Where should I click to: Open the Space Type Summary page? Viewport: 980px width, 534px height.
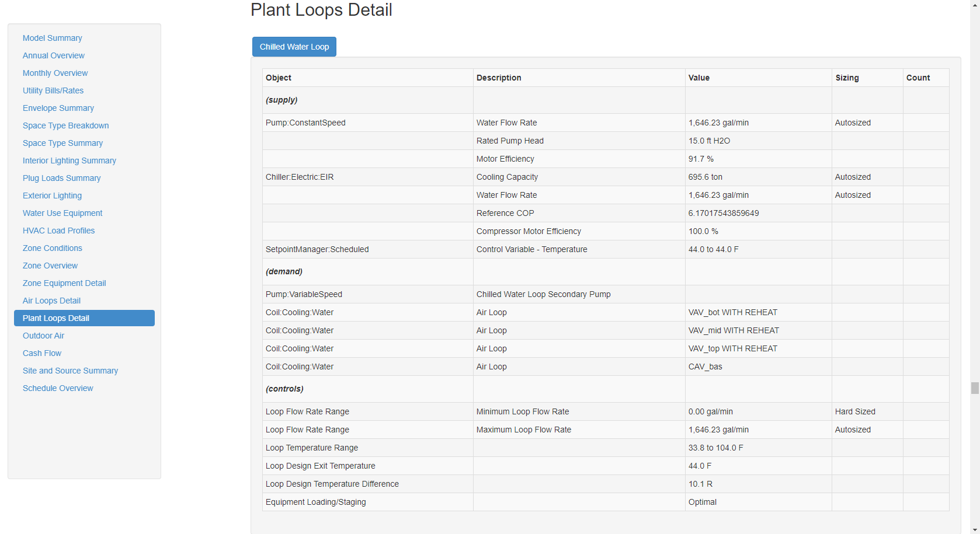point(62,143)
